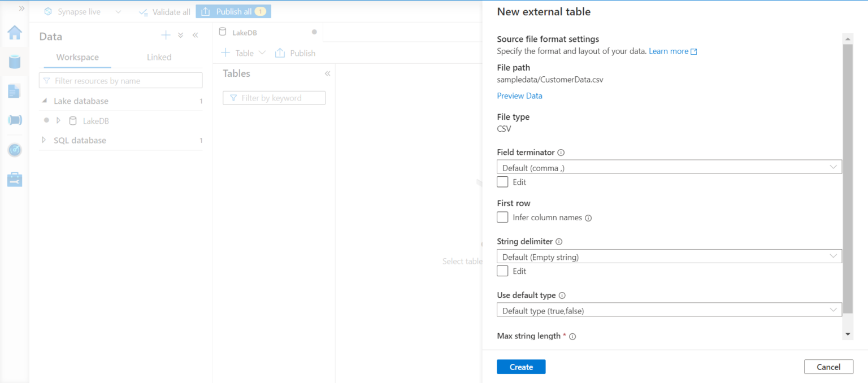Open the Develop hub document icon

(x=15, y=91)
